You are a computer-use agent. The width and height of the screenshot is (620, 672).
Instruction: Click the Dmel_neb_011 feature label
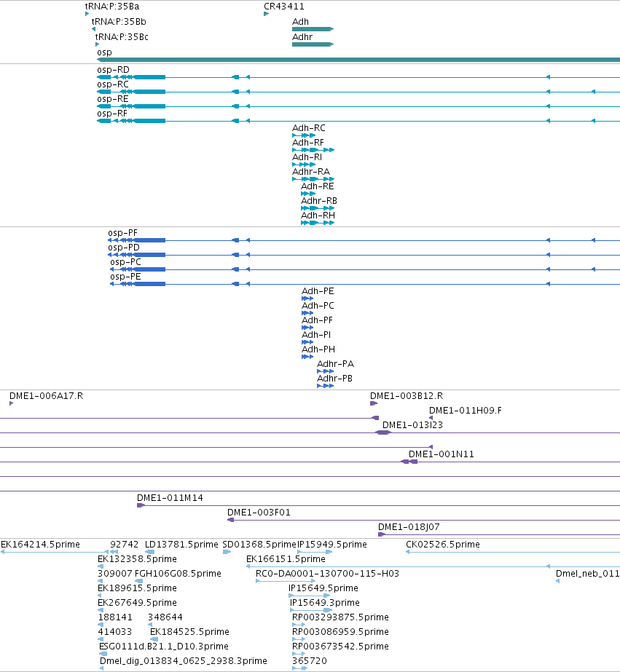coord(587,574)
